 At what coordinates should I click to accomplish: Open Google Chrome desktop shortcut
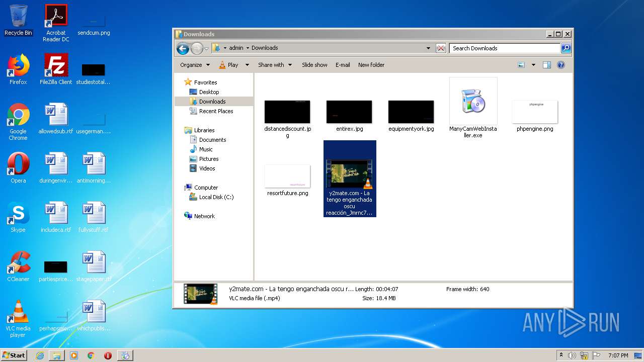18,122
